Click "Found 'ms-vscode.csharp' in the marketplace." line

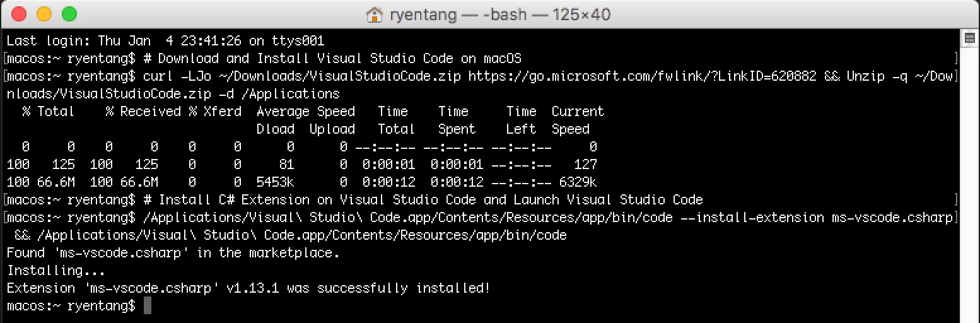pyautogui.click(x=173, y=253)
